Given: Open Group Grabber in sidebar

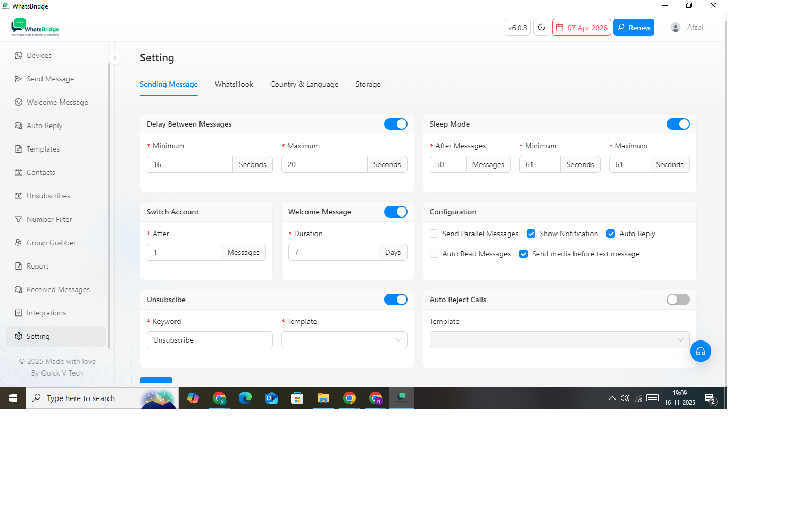Looking at the screenshot, I should (51, 243).
